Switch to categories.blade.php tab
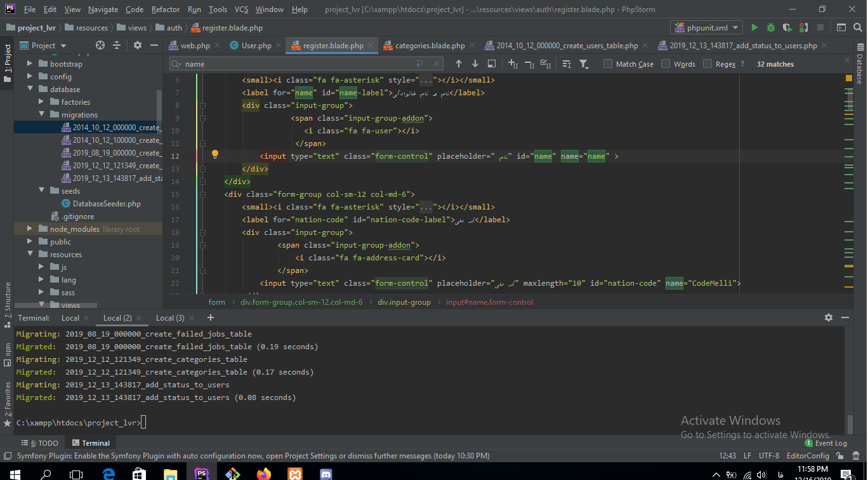Viewport: 868px width, 480px height. point(430,46)
